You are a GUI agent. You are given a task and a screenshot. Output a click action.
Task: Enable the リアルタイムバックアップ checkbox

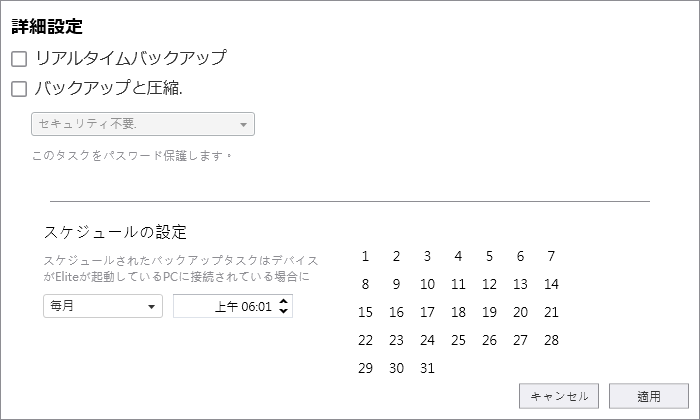[19, 59]
